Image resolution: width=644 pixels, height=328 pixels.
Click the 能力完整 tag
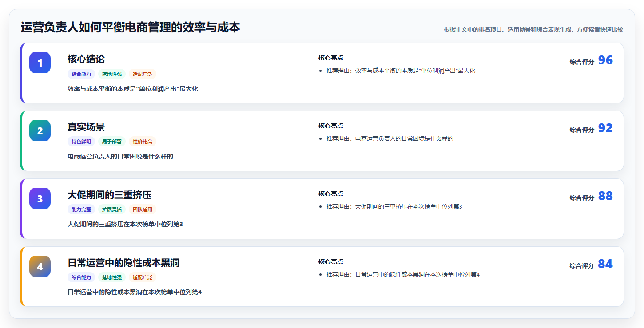click(x=81, y=209)
